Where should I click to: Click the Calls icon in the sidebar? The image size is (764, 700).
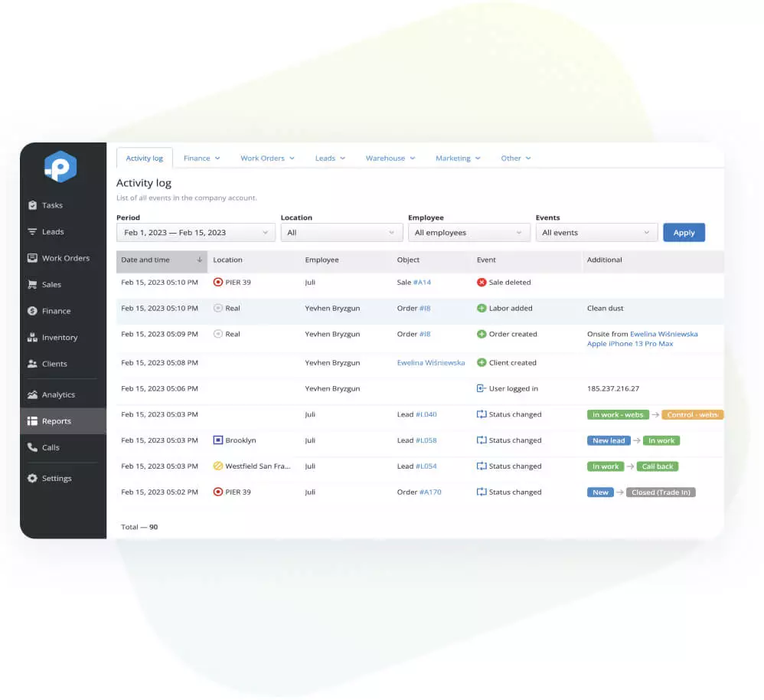pyautogui.click(x=47, y=447)
